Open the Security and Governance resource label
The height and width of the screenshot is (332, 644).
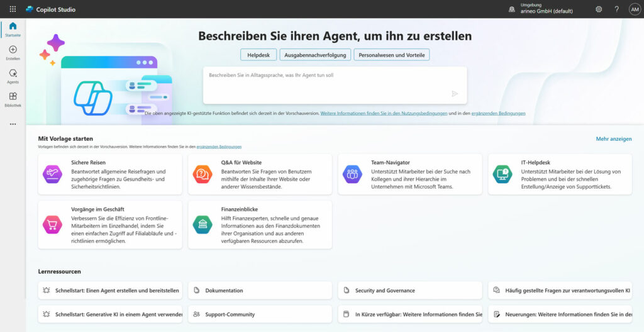click(x=386, y=290)
